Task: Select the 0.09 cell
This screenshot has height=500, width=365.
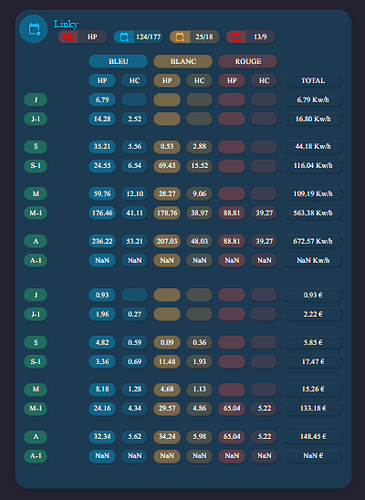Action: pyautogui.click(x=167, y=342)
